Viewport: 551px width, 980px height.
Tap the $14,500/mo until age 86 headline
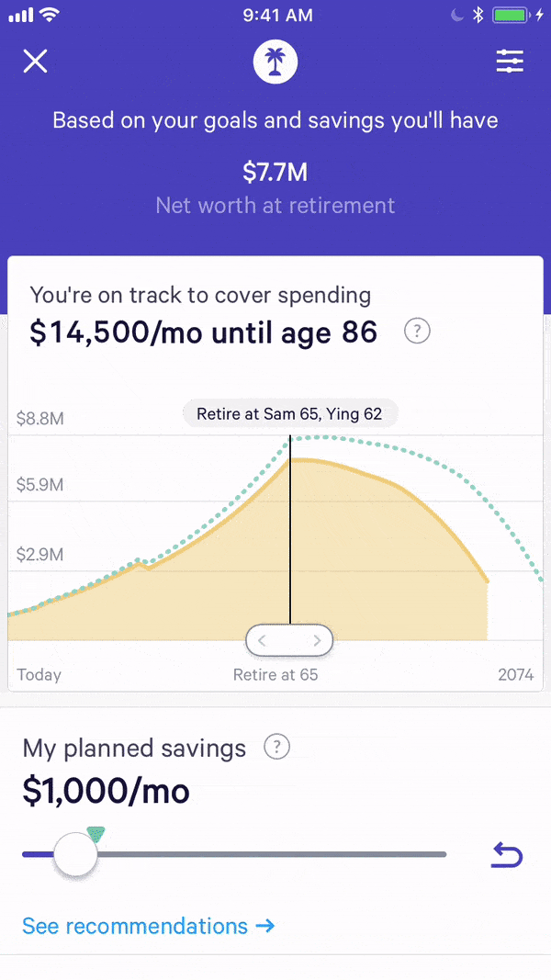click(x=203, y=332)
